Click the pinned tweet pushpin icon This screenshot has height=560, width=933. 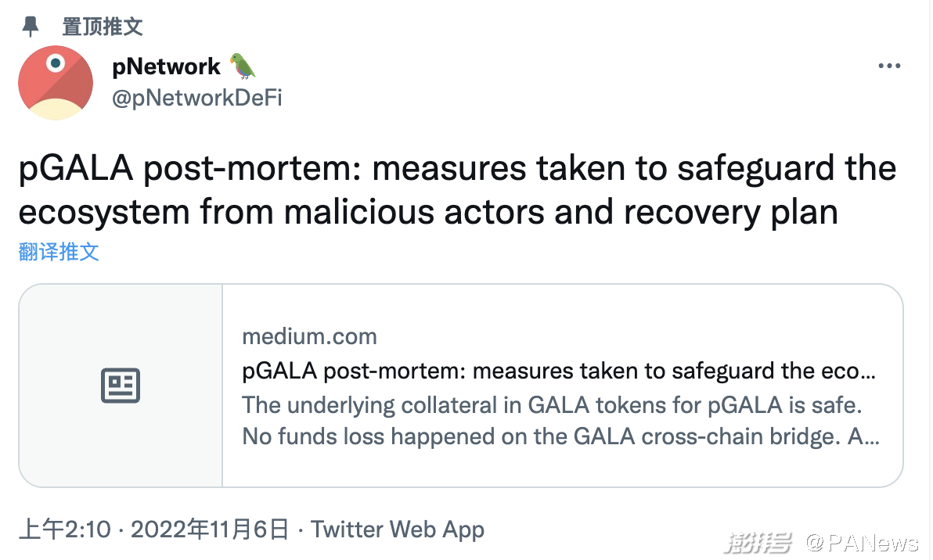[x=30, y=27]
